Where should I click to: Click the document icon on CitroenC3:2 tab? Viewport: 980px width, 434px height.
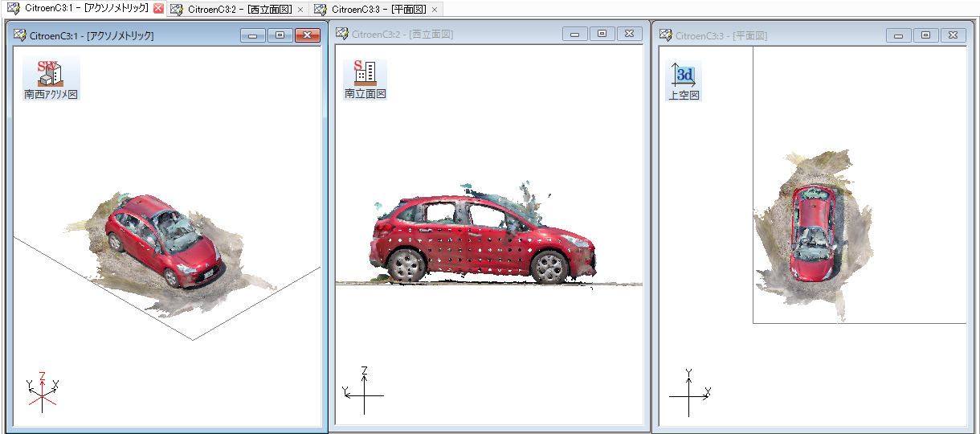click(x=176, y=9)
